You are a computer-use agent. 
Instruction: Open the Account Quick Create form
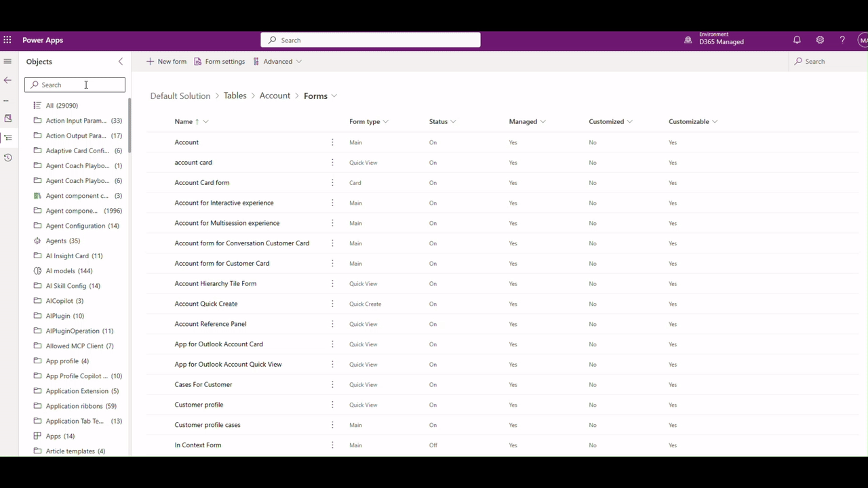(206, 304)
